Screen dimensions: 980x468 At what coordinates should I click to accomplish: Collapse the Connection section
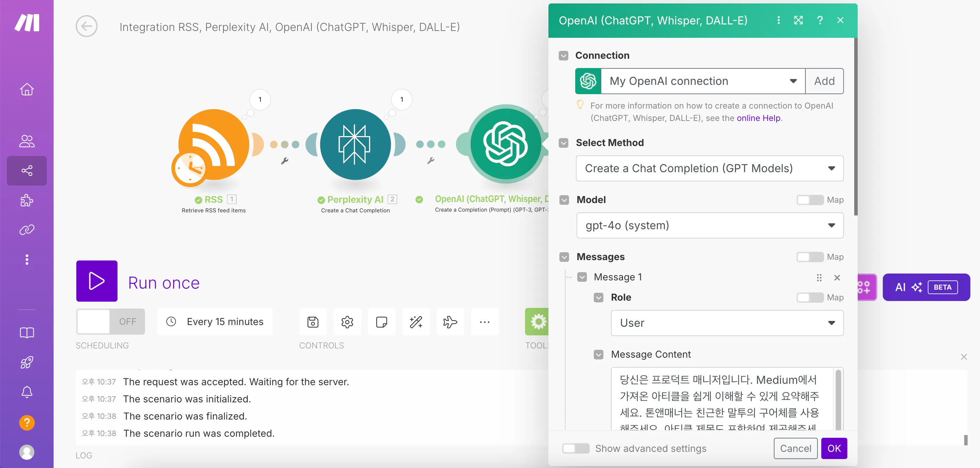click(x=564, y=56)
